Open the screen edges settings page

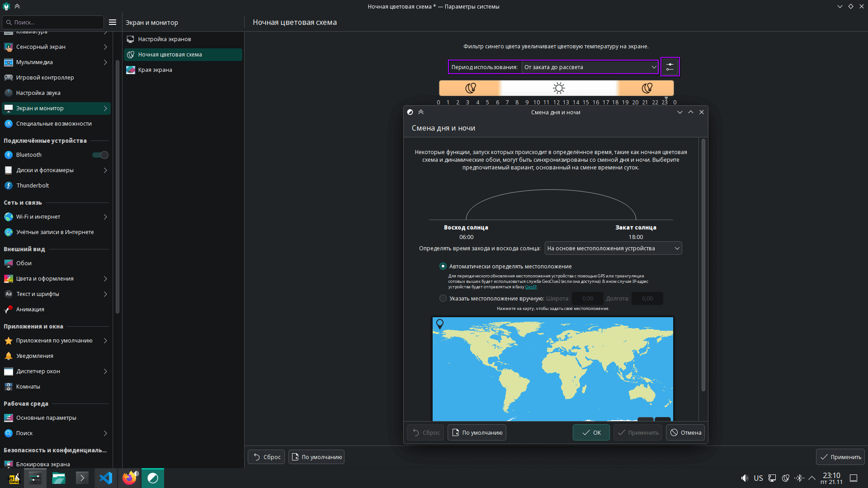[x=155, y=70]
